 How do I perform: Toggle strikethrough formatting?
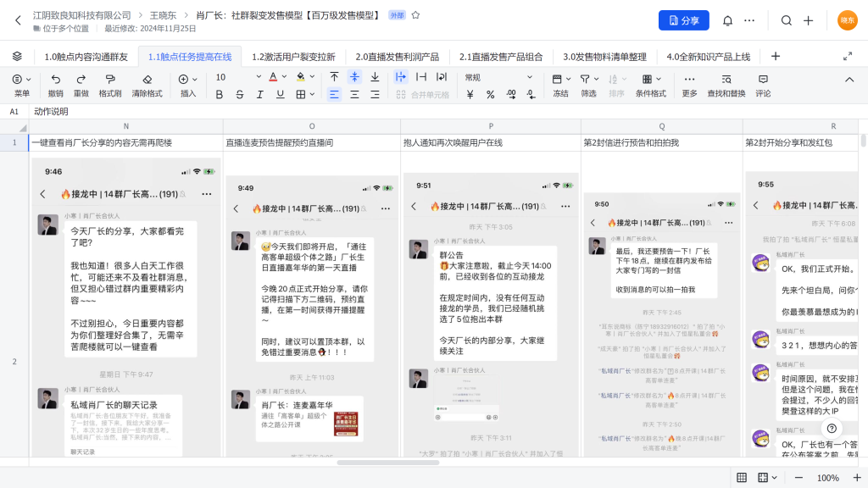[240, 95]
